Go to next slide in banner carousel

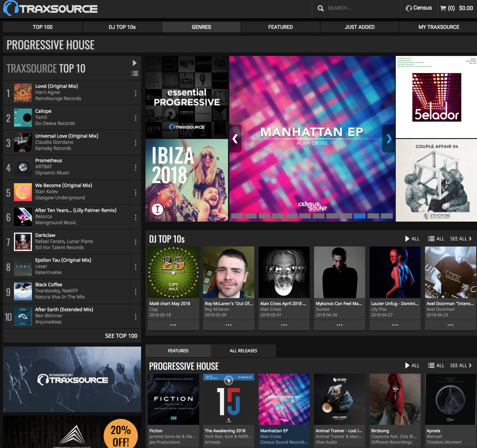[x=389, y=139]
